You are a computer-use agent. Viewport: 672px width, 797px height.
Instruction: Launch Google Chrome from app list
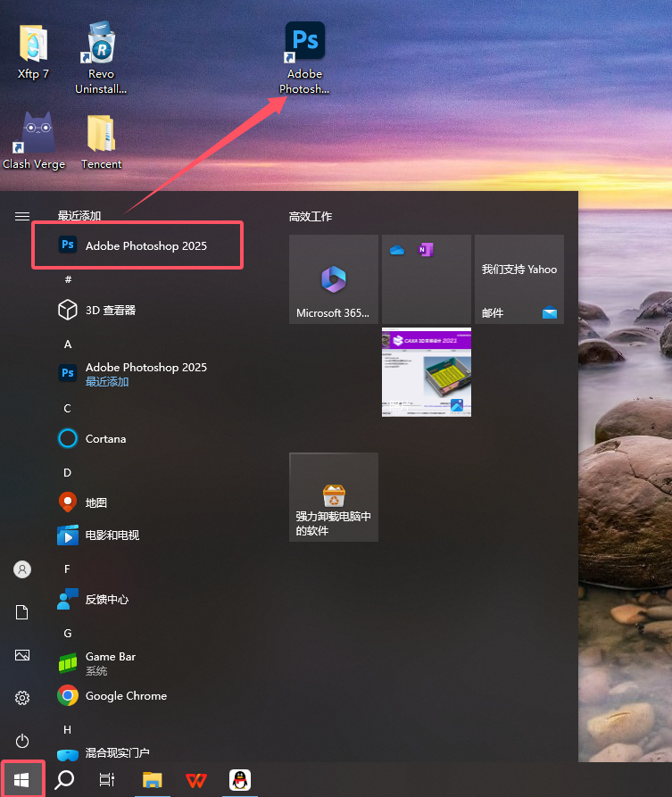(112, 696)
